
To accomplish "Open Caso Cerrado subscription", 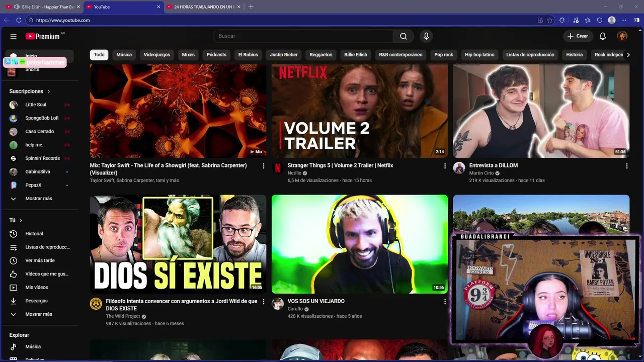I will pyautogui.click(x=39, y=132).
